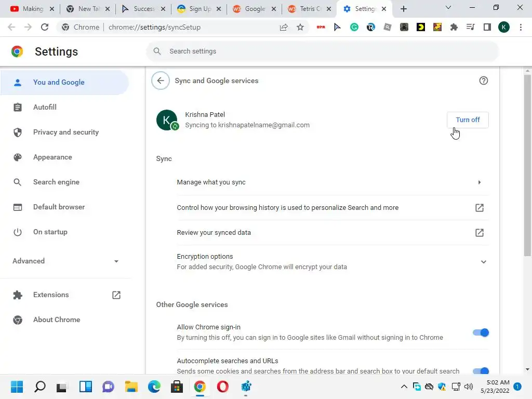Viewport: 532px width, 399px height.
Task: Click the Krishna Patel account avatar
Action: (167, 120)
